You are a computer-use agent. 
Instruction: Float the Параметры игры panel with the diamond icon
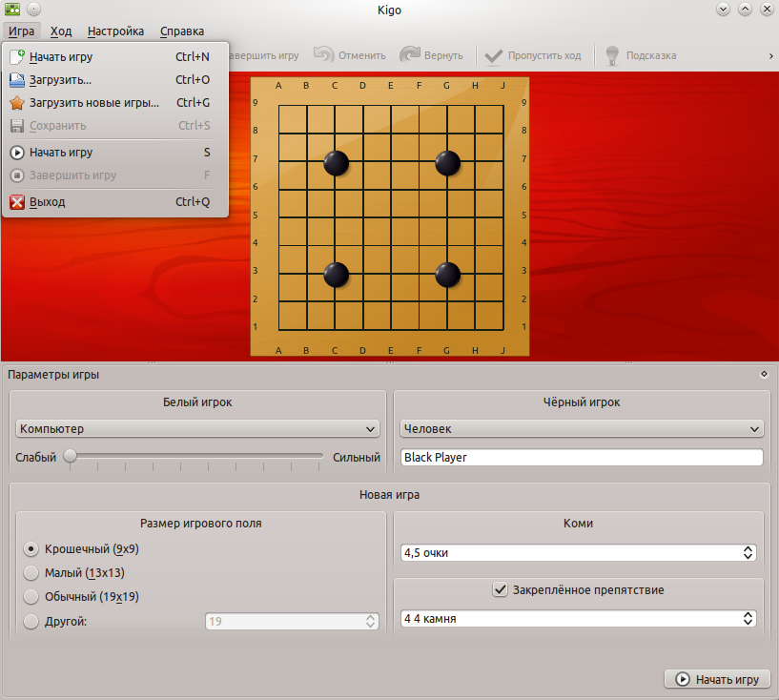pyautogui.click(x=764, y=374)
